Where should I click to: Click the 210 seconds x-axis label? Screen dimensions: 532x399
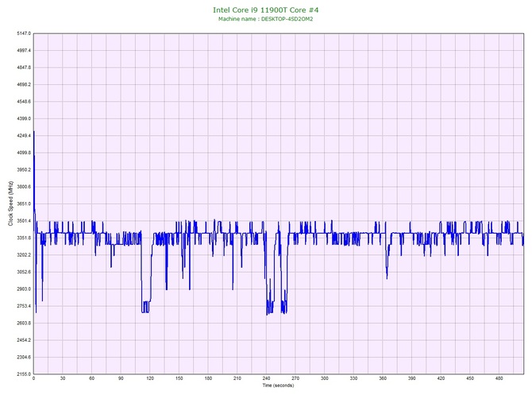coord(237,378)
